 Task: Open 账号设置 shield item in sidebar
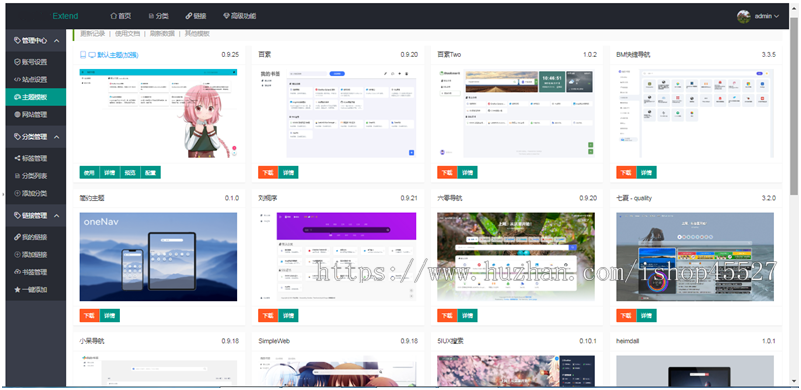point(36,62)
